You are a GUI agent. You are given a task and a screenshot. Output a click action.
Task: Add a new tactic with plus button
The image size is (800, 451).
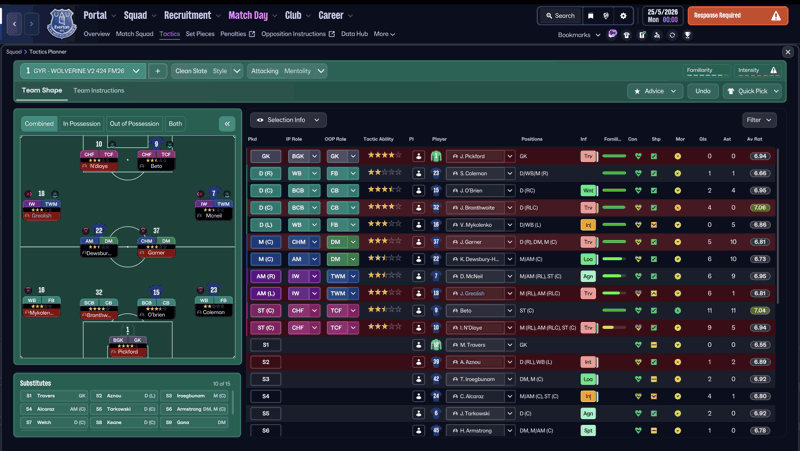158,71
